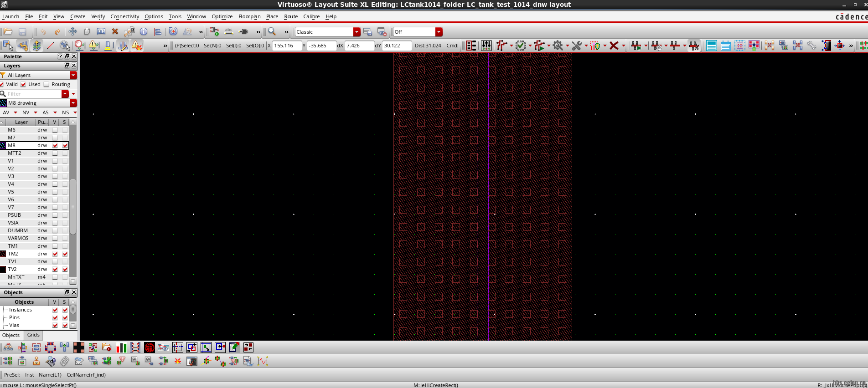868x388 pixels.
Task: Click the Open folder icon in toolbar
Action: tap(8, 32)
